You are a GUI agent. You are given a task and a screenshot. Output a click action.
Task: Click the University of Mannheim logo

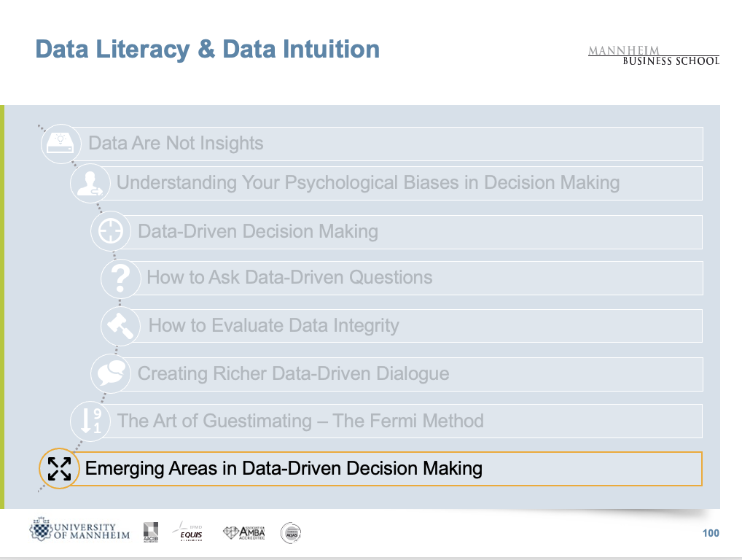79,532
